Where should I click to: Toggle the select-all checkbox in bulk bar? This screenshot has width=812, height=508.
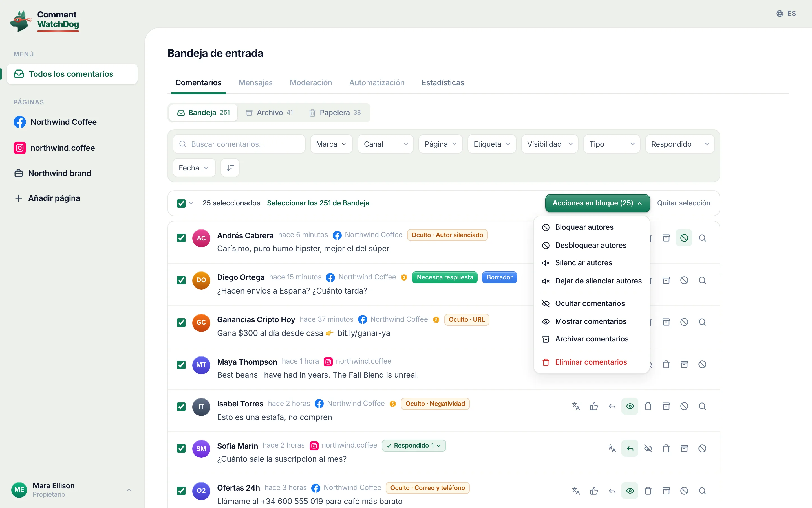tap(181, 203)
